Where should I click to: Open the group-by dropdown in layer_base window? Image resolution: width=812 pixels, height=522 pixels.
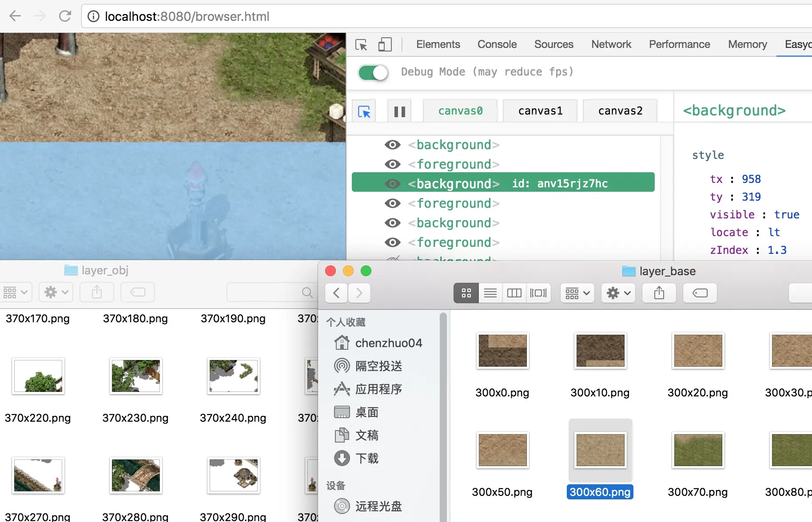click(577, 293)
